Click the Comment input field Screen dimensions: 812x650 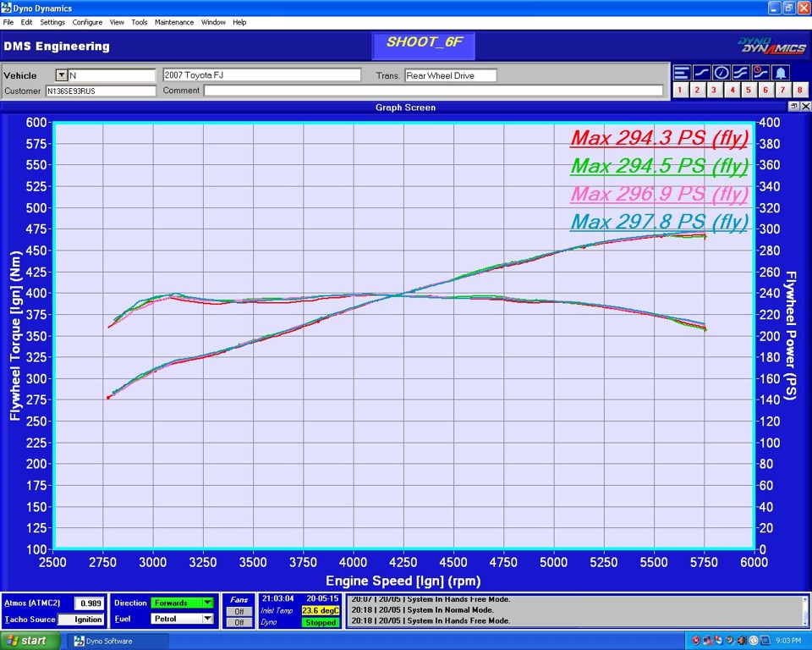pyautogui.click(x=433, y=91)
